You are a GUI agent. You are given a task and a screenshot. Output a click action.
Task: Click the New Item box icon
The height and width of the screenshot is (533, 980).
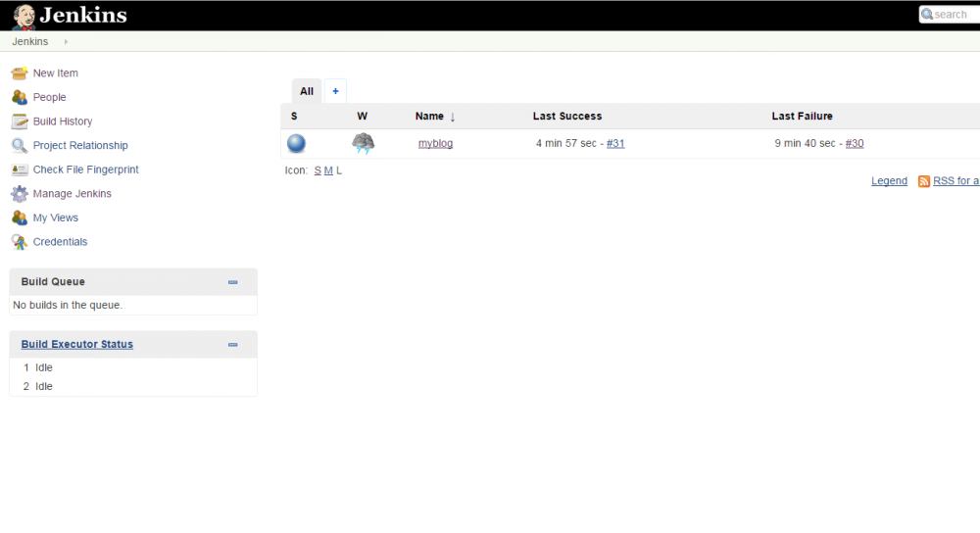tap(20, 73)
